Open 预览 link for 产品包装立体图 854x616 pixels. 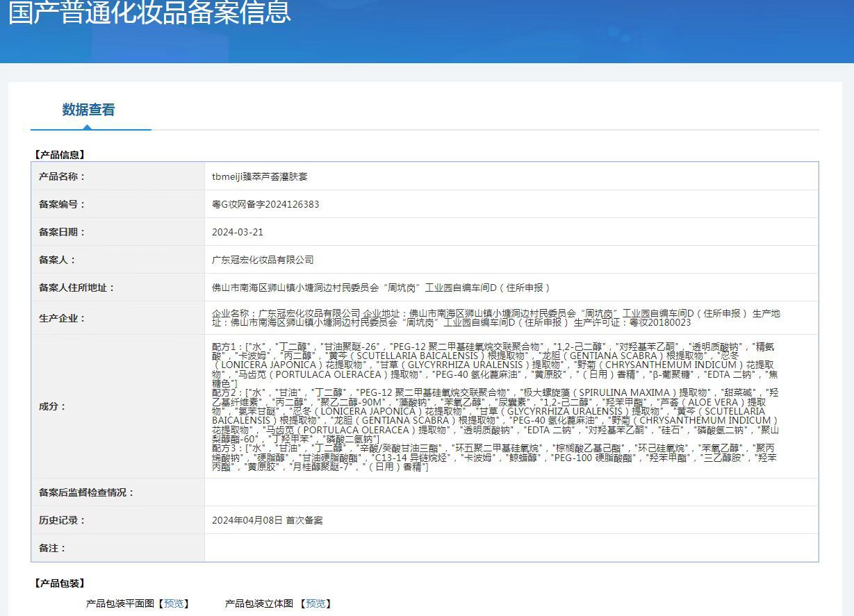315,603
